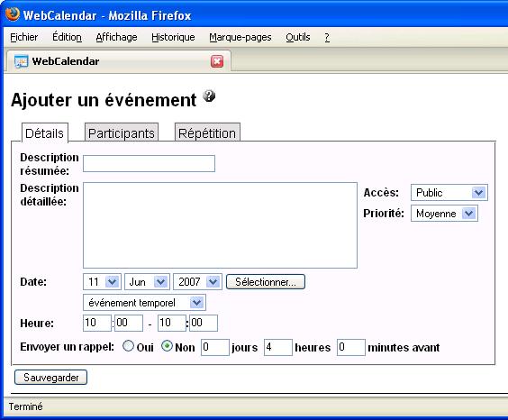Open the Fichier menu
The height and width of the screenshot is (420, 508).
[x=24, y=37]
